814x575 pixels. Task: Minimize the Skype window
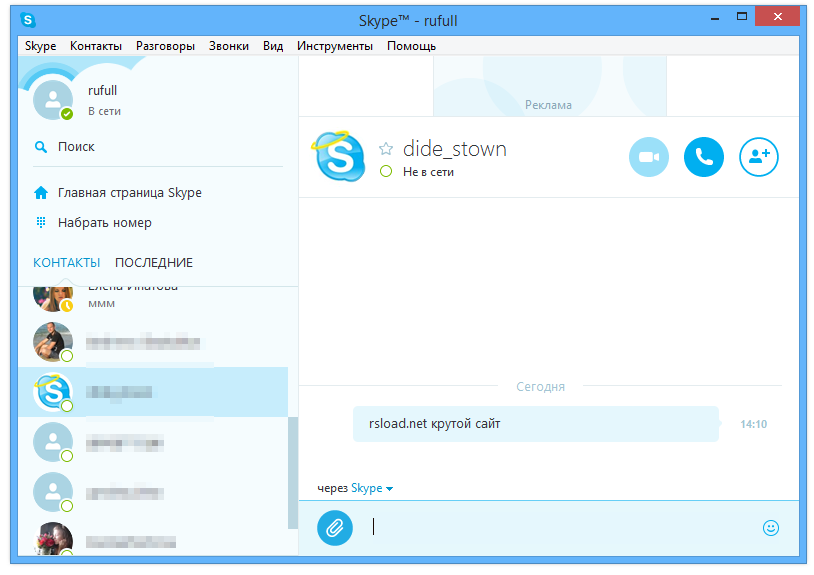[x=715, y=19]
